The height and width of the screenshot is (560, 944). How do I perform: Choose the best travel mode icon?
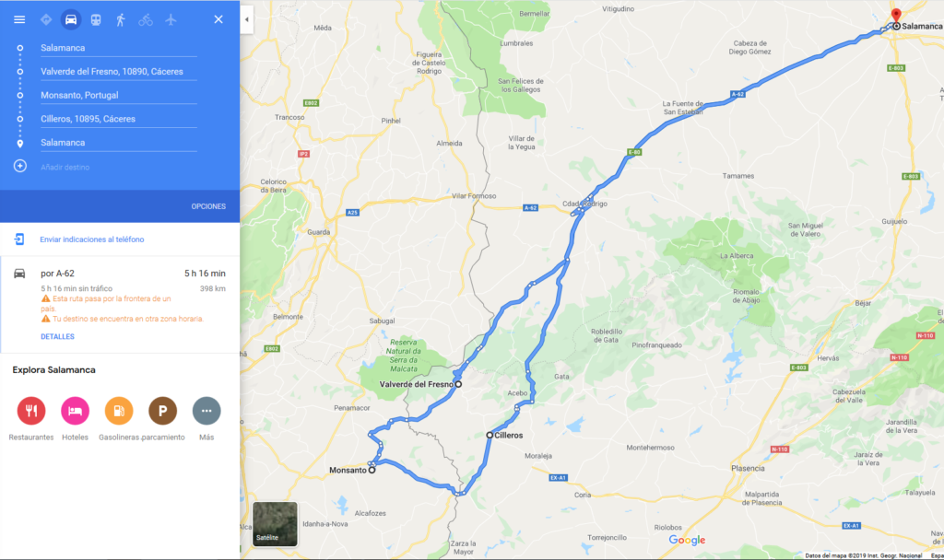coord(46,20)
